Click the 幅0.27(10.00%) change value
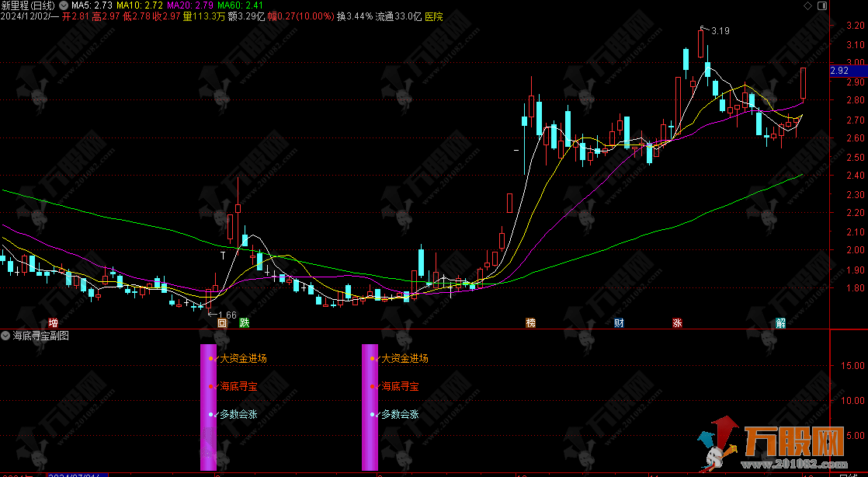 (301, 16)
